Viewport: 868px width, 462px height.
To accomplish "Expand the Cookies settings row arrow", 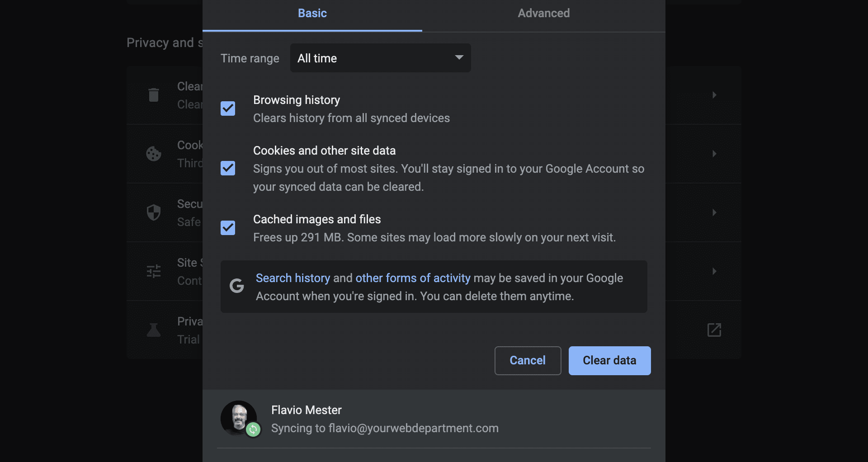I will coord(714,154).
